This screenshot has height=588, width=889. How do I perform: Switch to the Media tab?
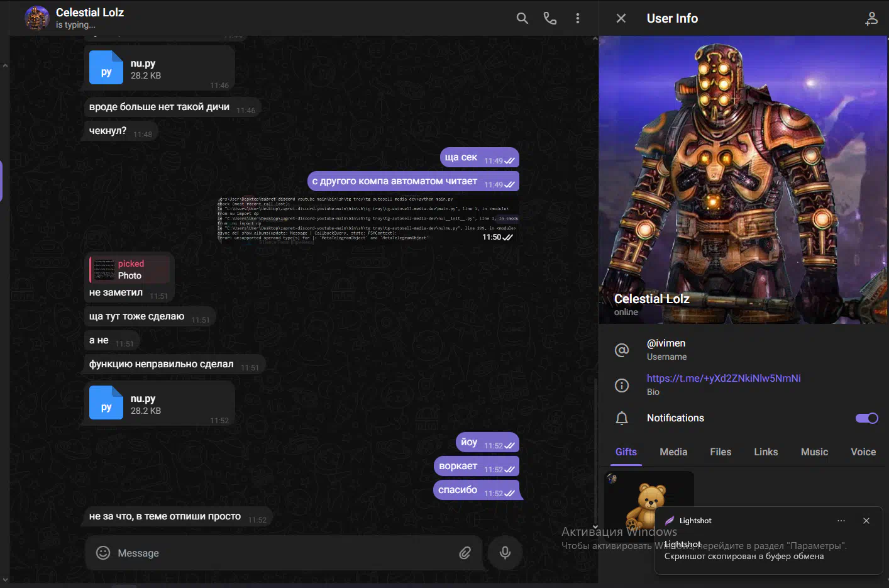[x=673, y=452]
